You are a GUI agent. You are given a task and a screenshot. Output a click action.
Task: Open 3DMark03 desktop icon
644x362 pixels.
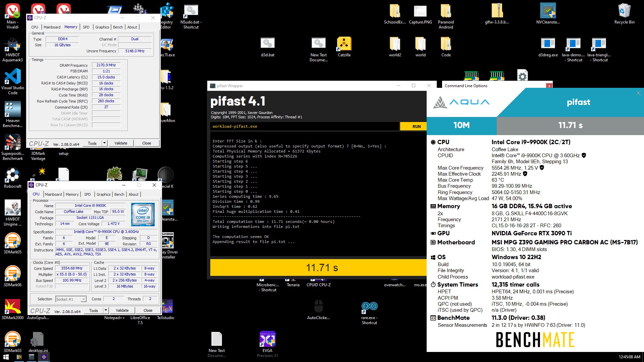(13, 342)
